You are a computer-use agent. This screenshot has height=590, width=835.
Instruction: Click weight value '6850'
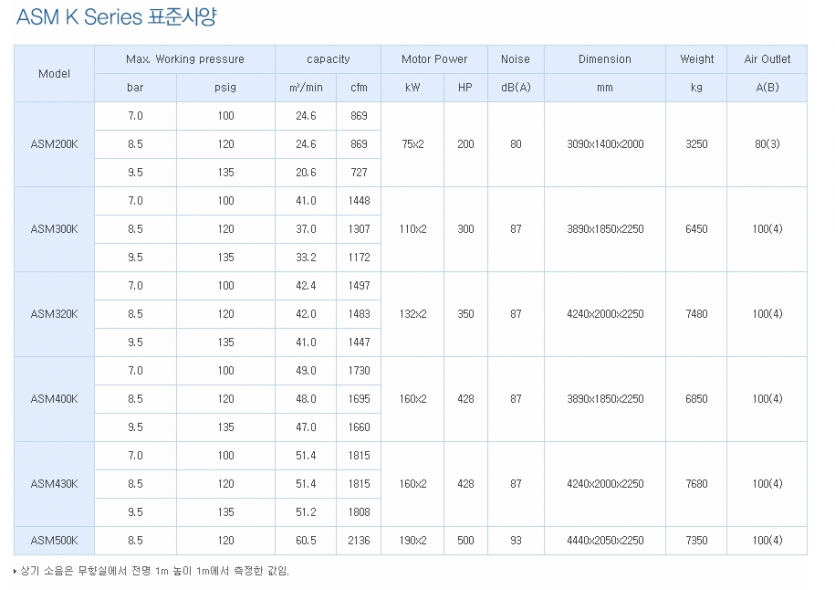tap(697, 399)
